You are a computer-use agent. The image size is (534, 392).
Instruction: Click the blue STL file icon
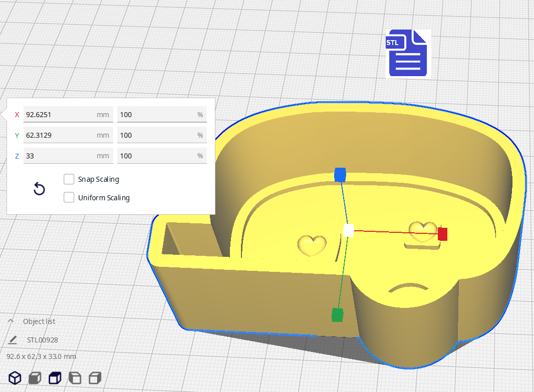[x=408, y=53]
